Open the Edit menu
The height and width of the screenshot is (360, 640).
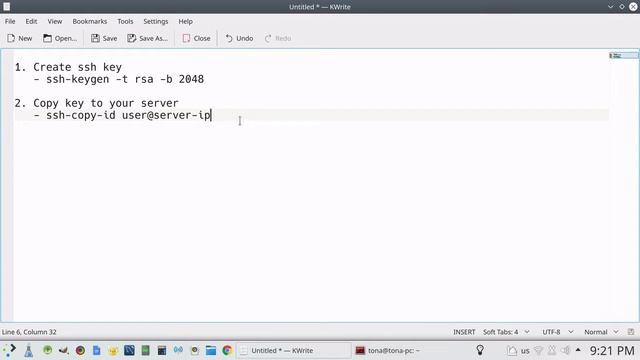click(x=31, y=21)
